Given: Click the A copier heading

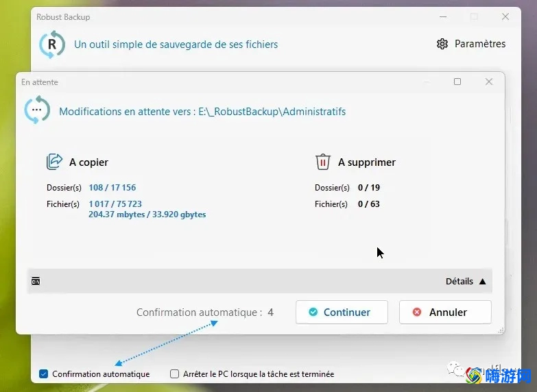Looking at the screenshot, I should click(x=88, y=162).
